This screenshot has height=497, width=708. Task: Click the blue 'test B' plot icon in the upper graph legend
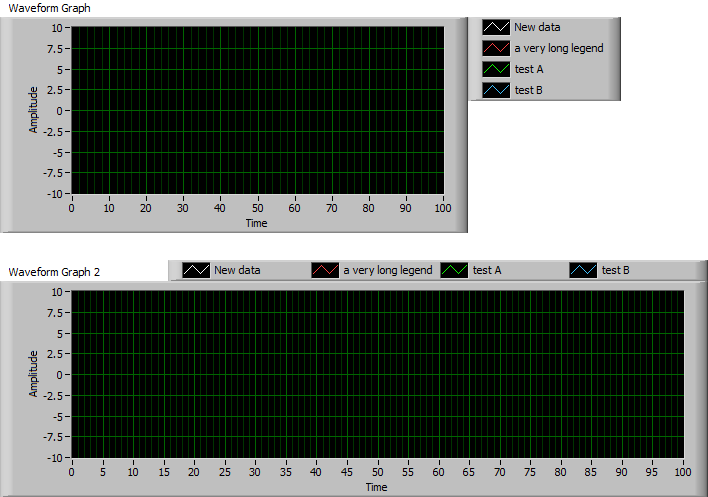point(496,90)
